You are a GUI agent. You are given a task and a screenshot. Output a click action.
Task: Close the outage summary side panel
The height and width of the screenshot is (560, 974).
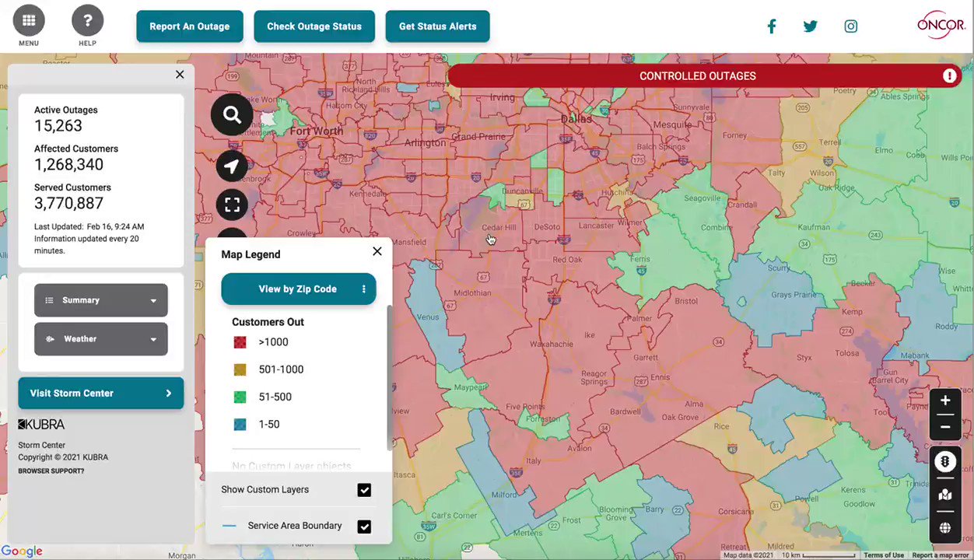[x=180, y=75]
